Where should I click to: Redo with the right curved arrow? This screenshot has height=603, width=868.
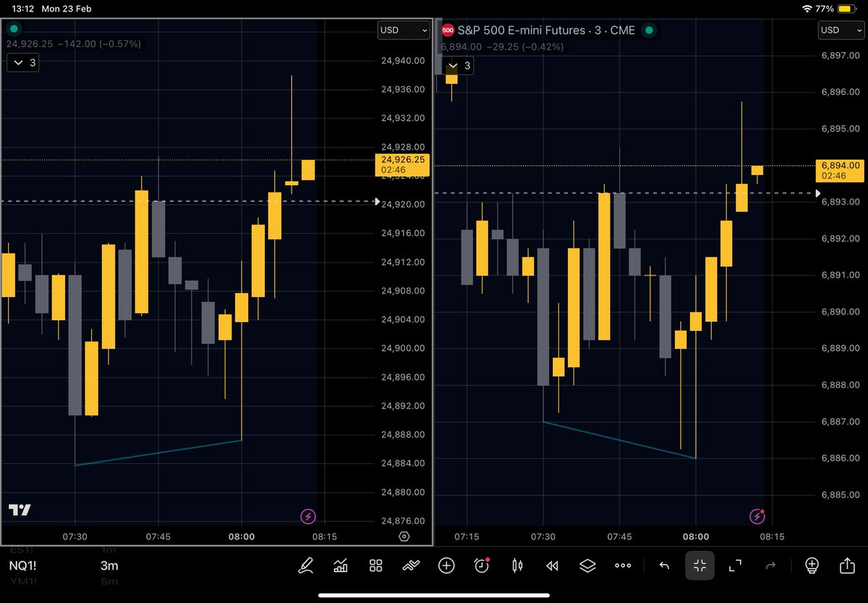[770, 565]
